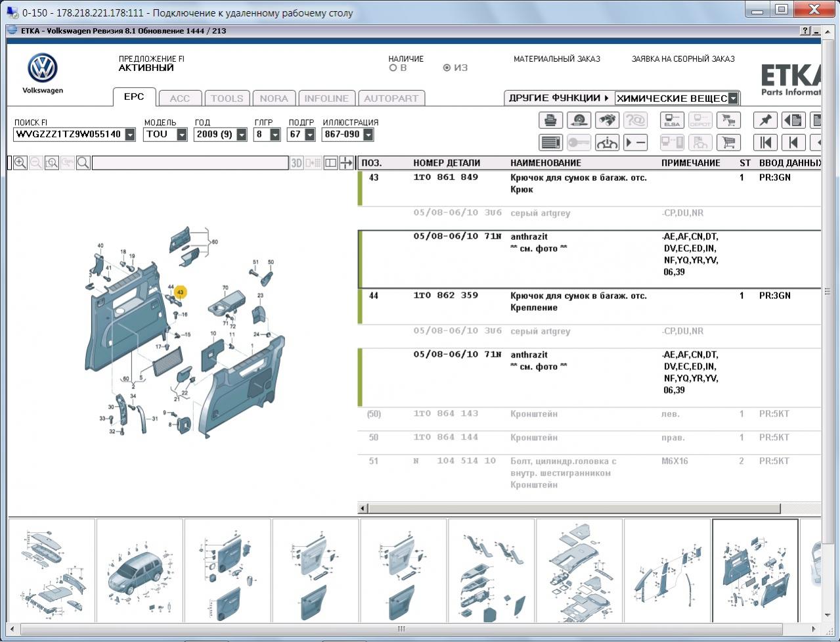Select part number 1T0 861 849
The image size is (840, 642).
coord(446,177)
